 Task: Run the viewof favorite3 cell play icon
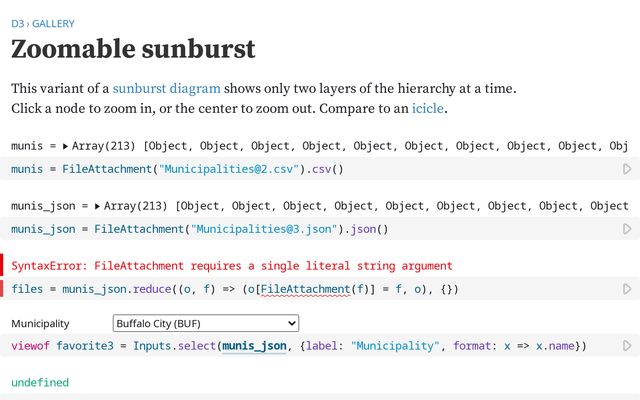tap(627, 346)
